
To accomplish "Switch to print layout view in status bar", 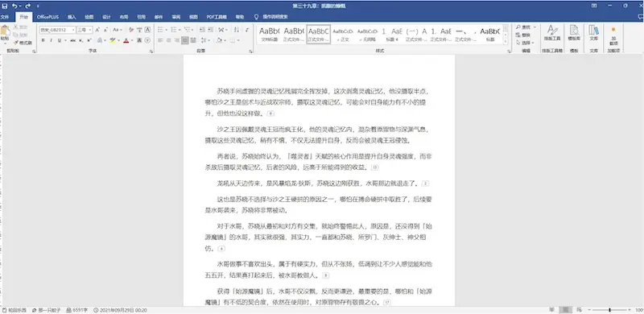I will coord(566,310).
